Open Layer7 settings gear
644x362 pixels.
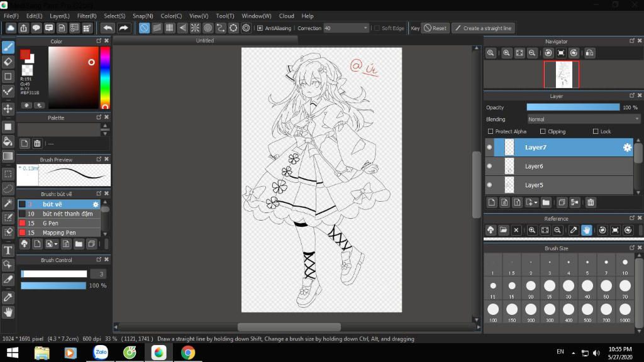(627, 147)
